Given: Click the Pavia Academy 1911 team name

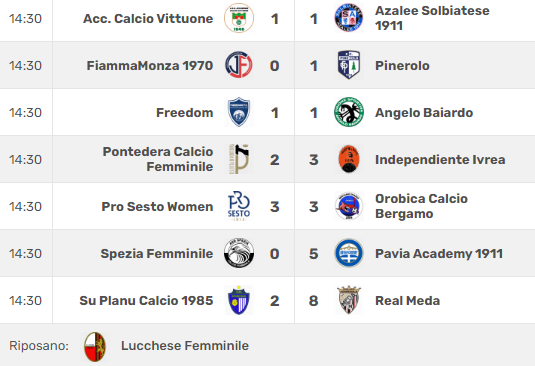Looking at the screenshot, I should point(439,253).
